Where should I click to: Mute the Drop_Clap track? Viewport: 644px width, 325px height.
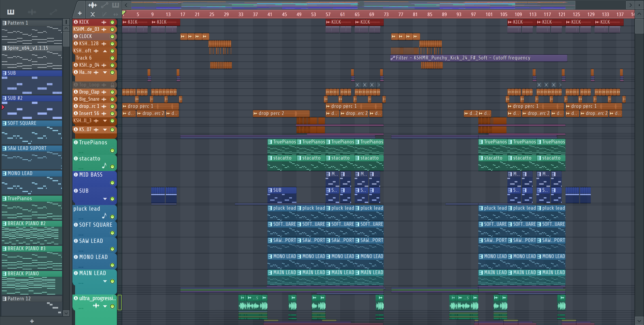point(112,92)
